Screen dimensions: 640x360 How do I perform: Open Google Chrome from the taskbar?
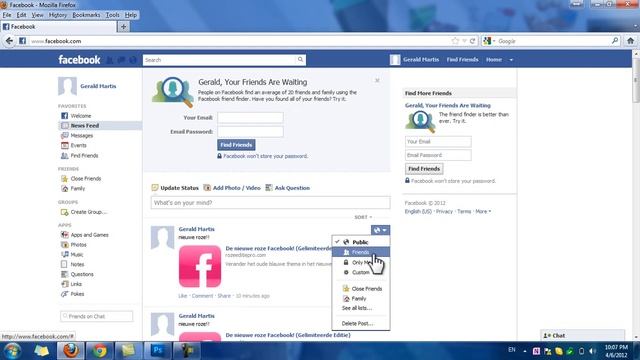[x=100, y=351]
